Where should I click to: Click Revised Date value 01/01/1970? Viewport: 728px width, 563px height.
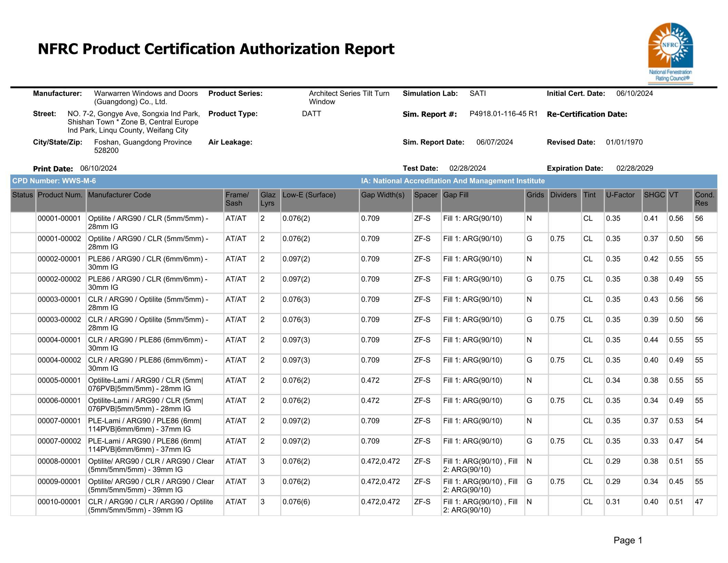point(624,142)
